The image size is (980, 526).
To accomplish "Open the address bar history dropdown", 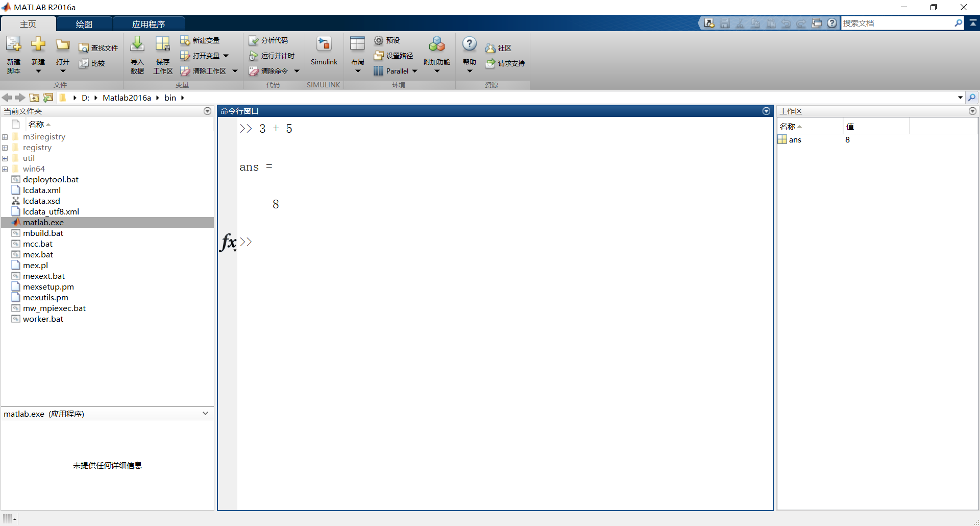I will (x=960, y=98).
